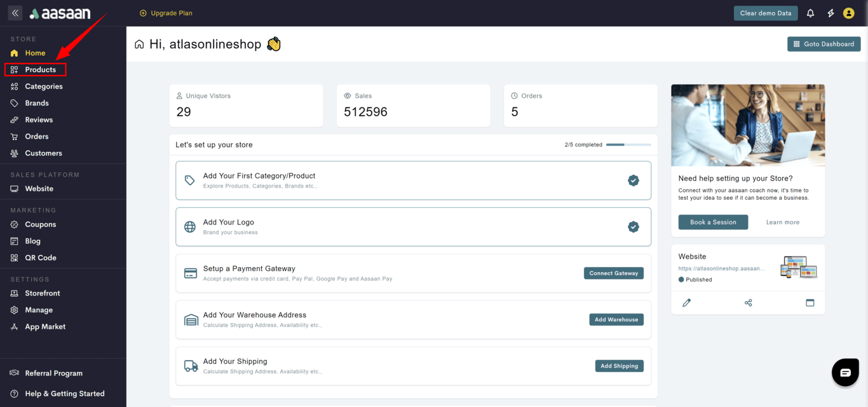This screenshot has width=868, height=407.
Task: Open the live chat support bubble
Action: click(844, 373)
